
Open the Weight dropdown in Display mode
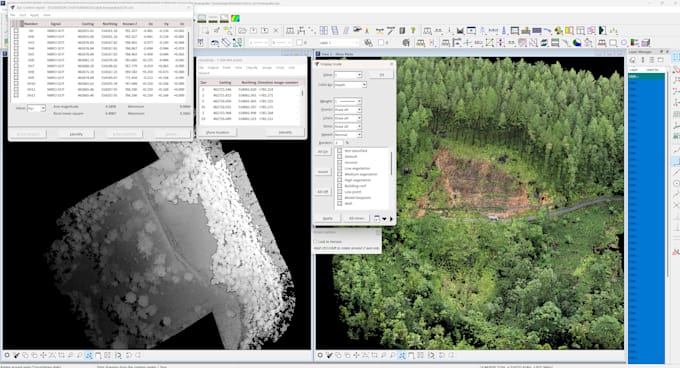click(348, 101)
